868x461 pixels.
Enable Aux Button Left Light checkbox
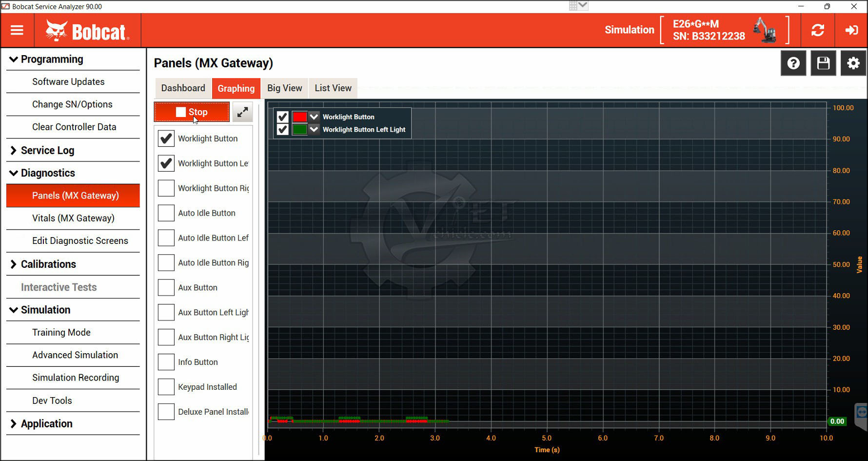166,312
